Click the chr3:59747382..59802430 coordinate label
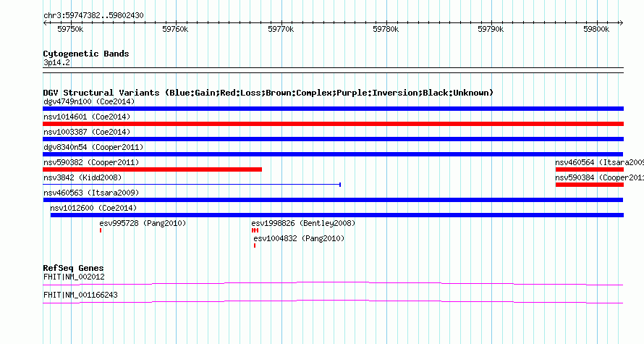Screen dimensions: 644x344 click(93, 16)
